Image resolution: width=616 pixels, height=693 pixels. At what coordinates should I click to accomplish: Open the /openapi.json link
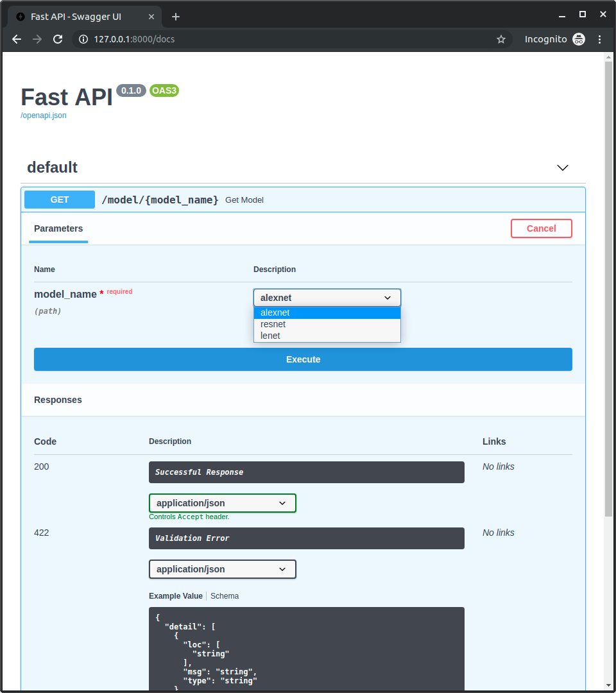44,116
